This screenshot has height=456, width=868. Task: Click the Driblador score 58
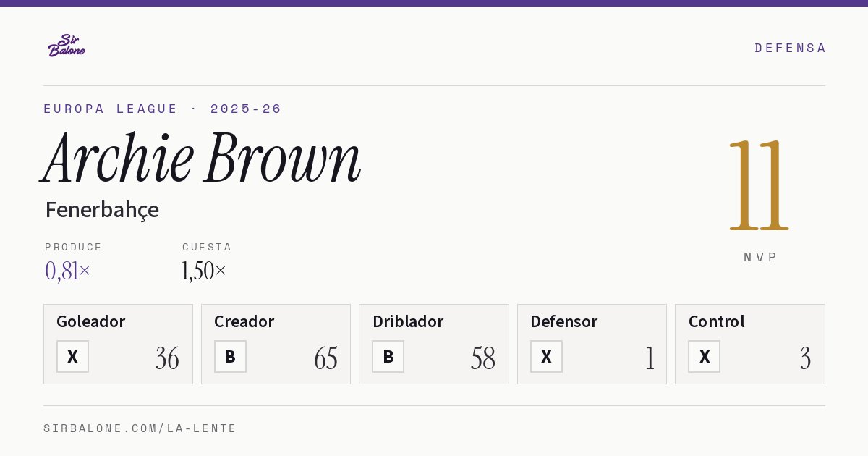tap(483, 358)
